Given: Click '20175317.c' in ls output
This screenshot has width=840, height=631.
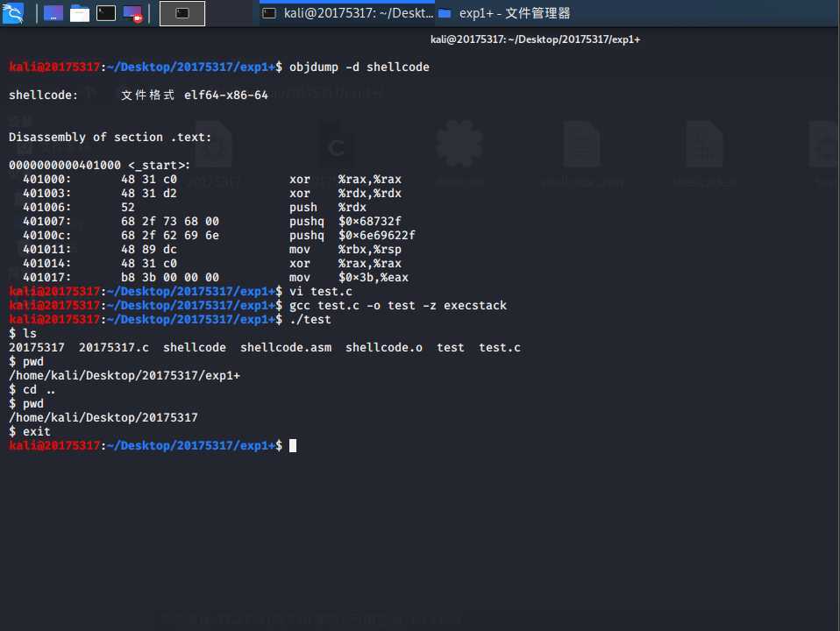Looking at the screenshot, I should point(114,348).
